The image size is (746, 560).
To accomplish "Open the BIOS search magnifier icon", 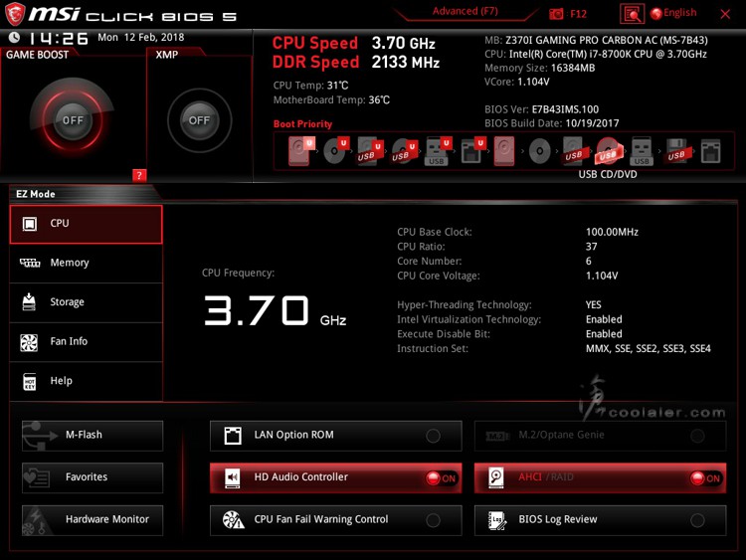I will (x=633, y=14).
